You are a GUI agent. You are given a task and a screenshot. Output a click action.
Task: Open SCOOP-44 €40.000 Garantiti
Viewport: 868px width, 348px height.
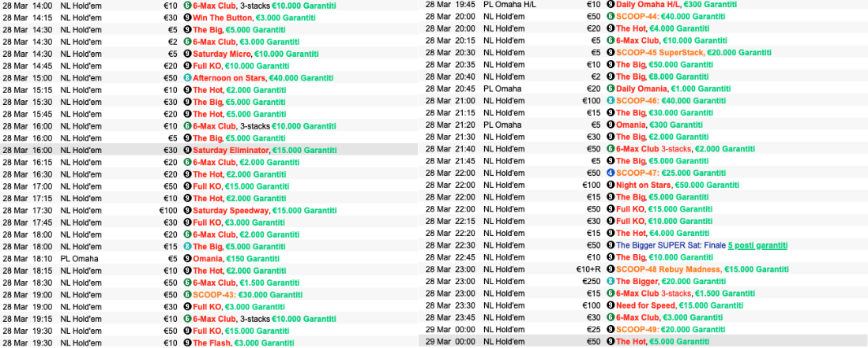click(671, 17)
